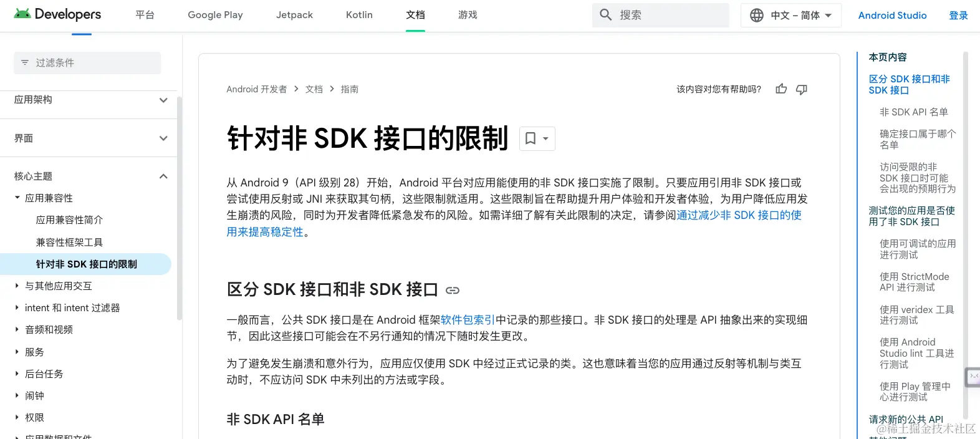
Task: Click the search magnifier icon
Action: click(x=605, y=15)
